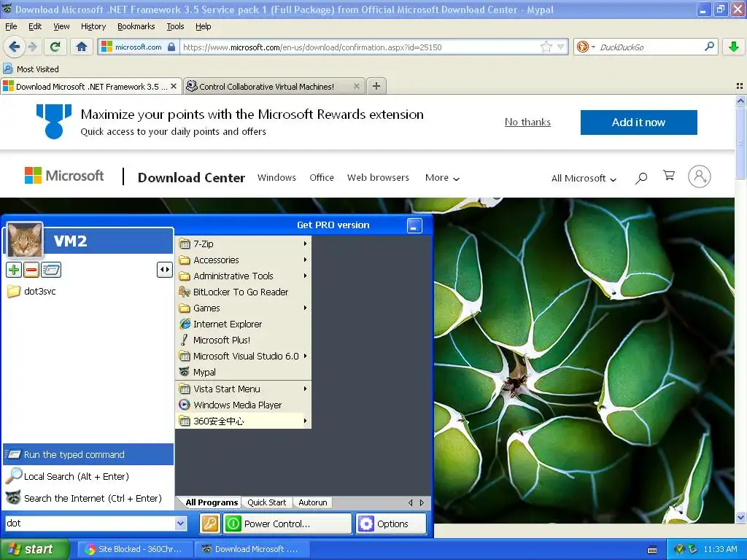
Task: Click the Microsoft logo
Action: point(64,176)
